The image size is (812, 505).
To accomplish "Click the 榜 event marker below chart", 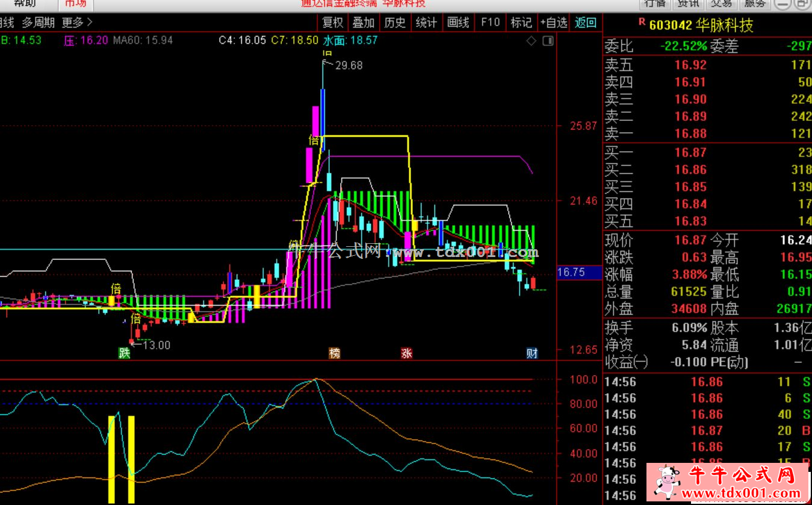I will 334,353.
